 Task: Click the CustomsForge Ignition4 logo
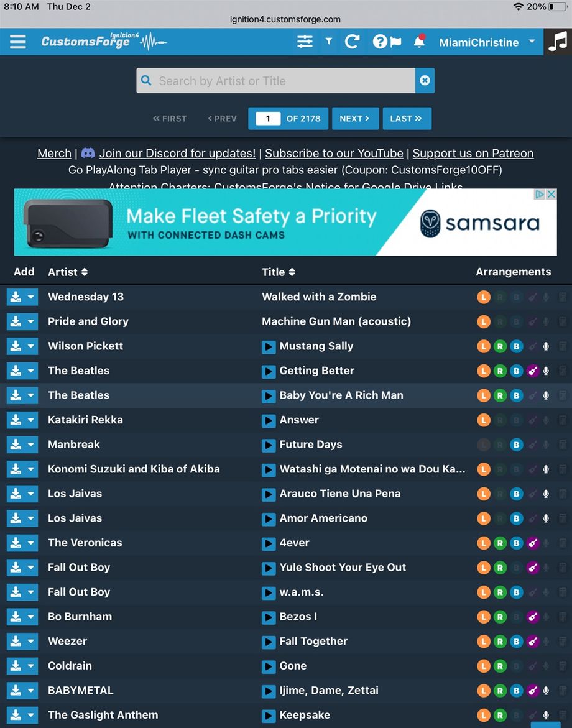(x=104, y=42)
